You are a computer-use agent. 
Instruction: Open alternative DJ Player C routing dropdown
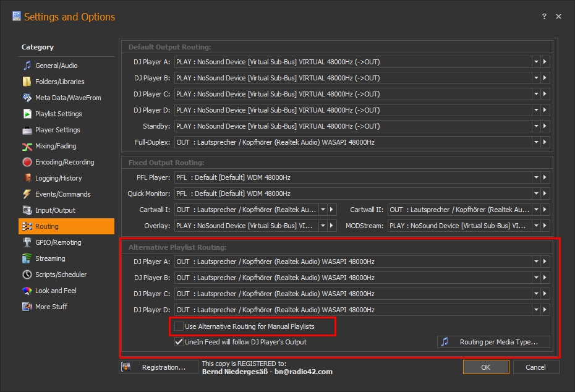[x=536, y=294]
